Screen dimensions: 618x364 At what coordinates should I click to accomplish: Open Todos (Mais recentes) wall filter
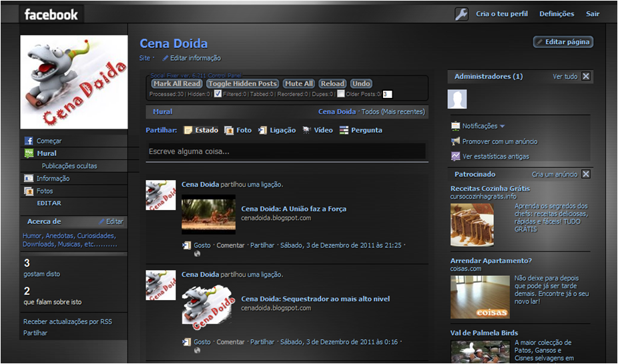point(393,112)
